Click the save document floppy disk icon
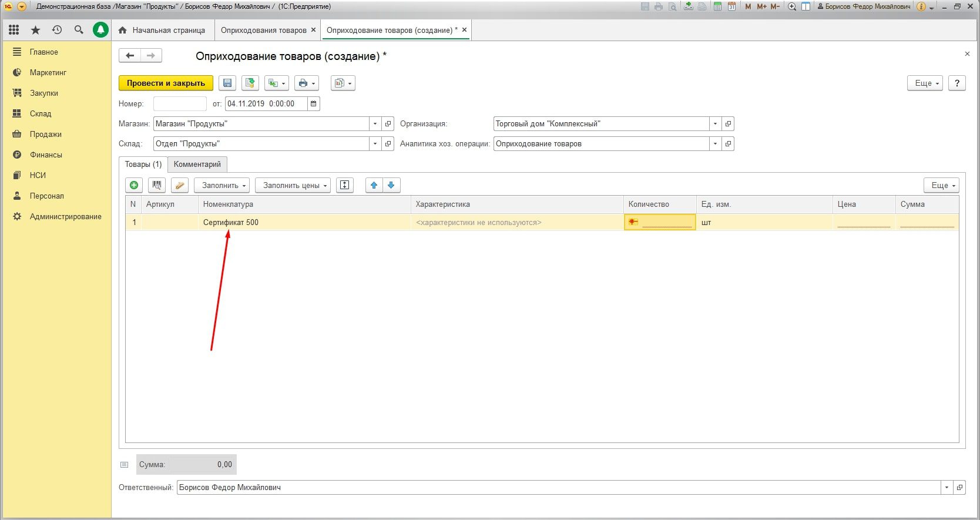Viewport: 980px width, 520px height. click(x=227, y=83)
